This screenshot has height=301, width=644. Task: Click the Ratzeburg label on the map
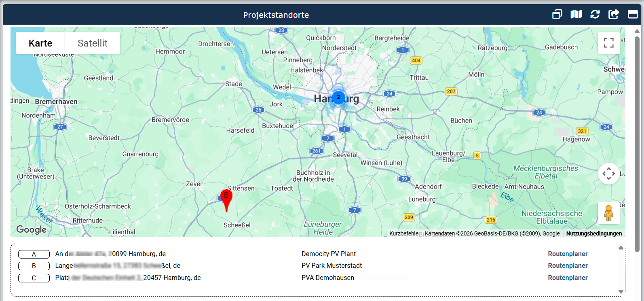coord(492,48)
